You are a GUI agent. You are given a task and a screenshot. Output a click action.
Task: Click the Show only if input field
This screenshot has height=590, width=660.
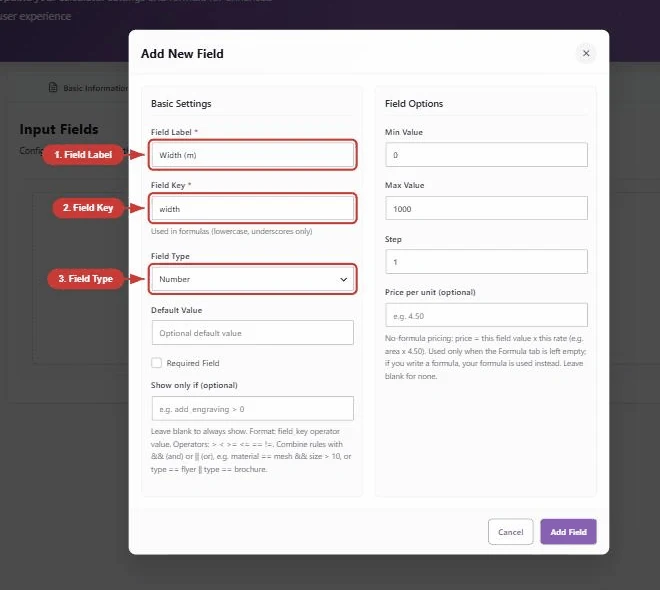[x=253, y=409]
